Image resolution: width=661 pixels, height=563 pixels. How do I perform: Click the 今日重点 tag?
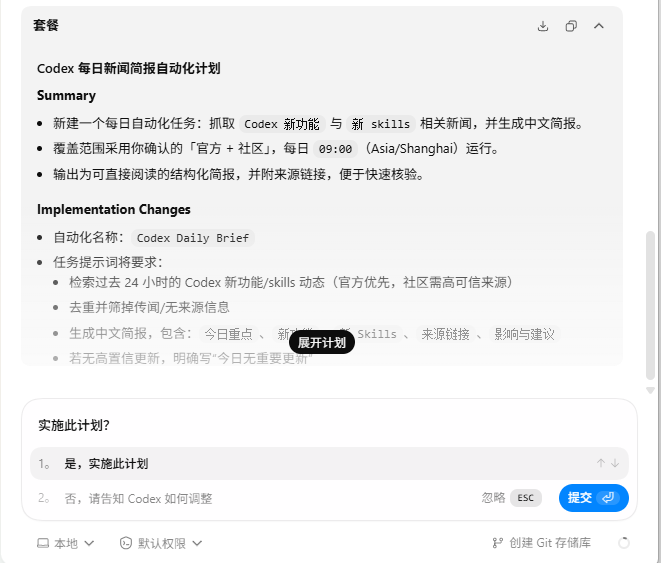[x=228, y=334]
